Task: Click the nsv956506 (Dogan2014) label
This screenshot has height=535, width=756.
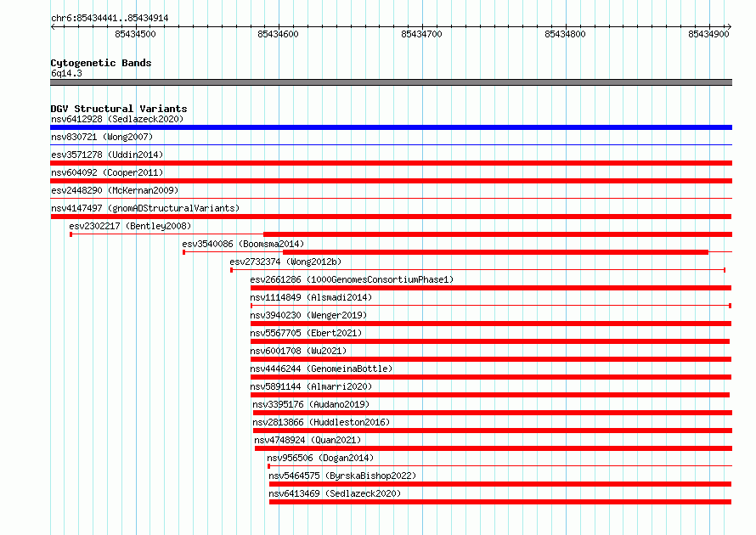Action: (x=320, y=458)
